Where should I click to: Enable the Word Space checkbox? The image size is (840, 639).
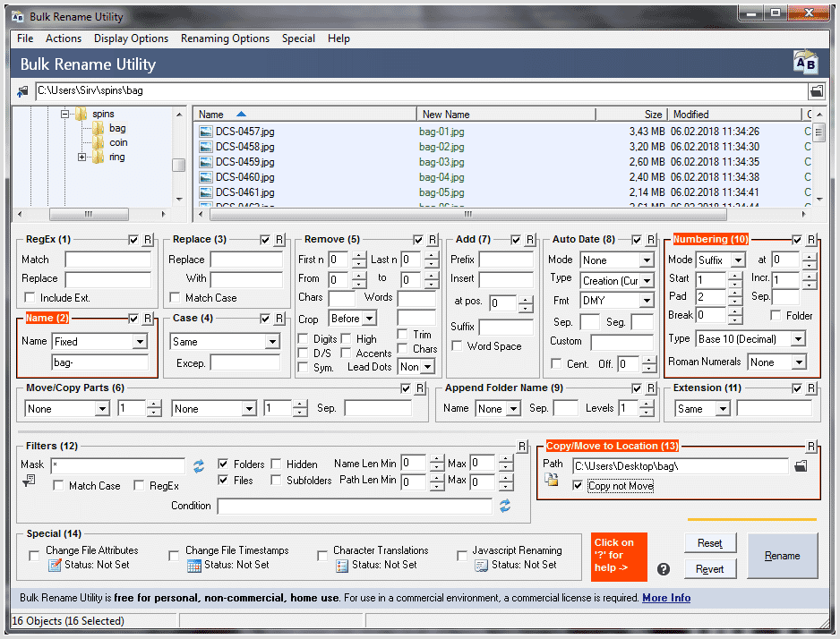[x=457, y=345]
